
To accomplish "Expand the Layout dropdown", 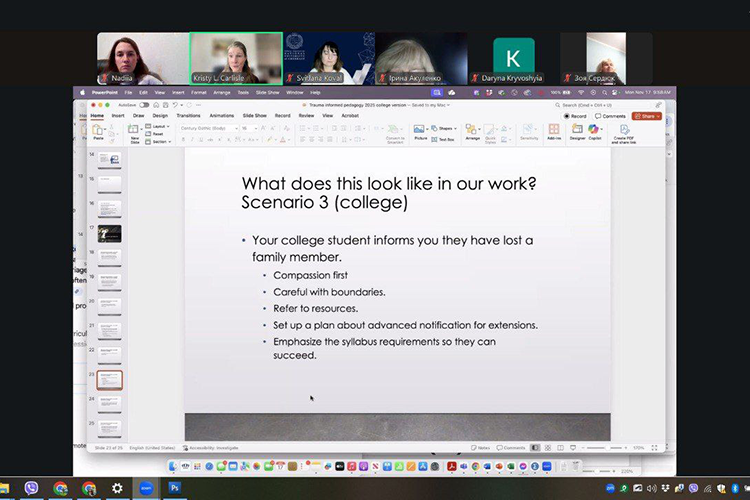I will (159, 127).
